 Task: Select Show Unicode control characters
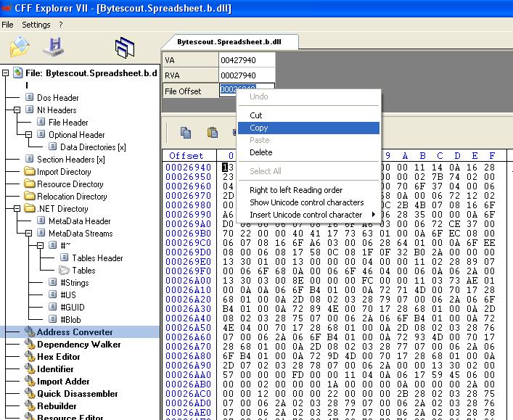coord(308,202)
